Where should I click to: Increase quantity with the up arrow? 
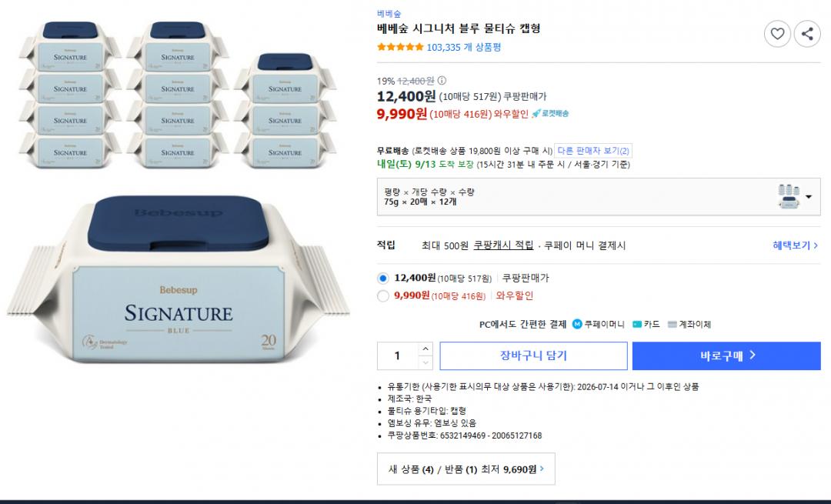click(x=425, y=349)
